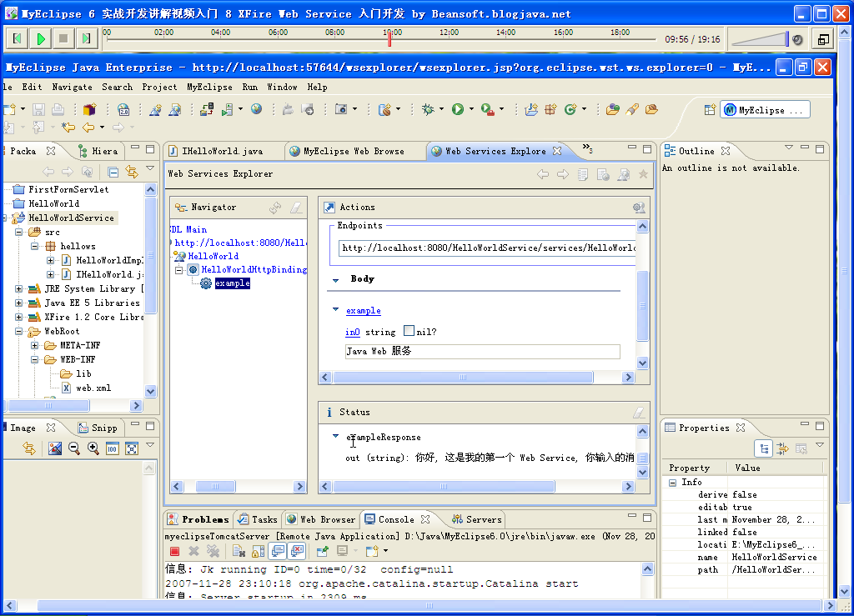Collapse the WebRoot folder node
This screenshot has height=616, width=854.
[18, 331]
